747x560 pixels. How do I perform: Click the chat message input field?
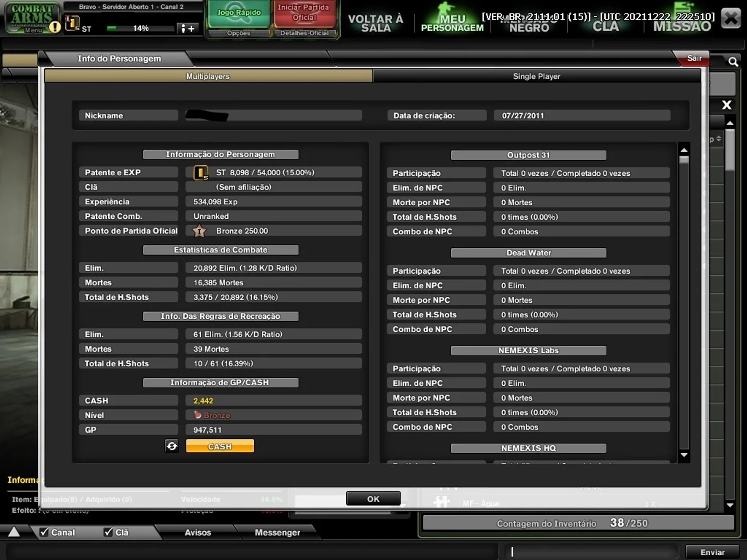point(592,552)
